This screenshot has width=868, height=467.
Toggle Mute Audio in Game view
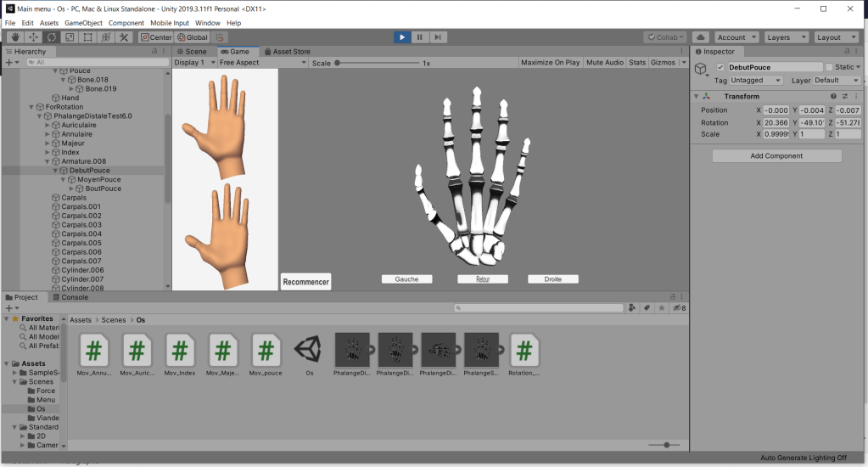point(605,63)
